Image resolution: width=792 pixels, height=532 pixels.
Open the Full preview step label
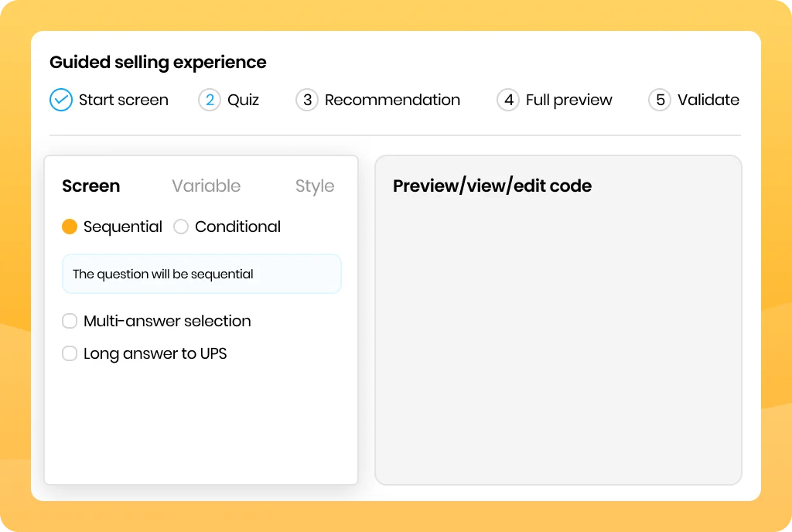click(568, 100)
